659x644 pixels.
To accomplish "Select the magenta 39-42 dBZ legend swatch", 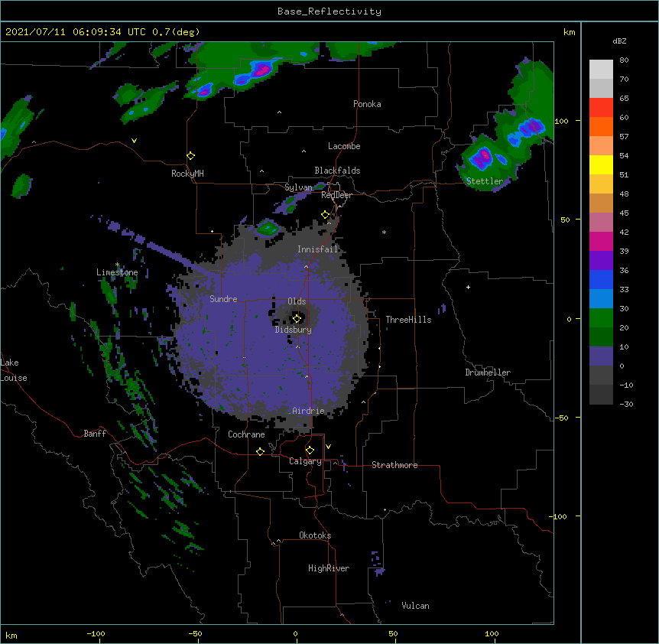I will (x=601, y=241).
